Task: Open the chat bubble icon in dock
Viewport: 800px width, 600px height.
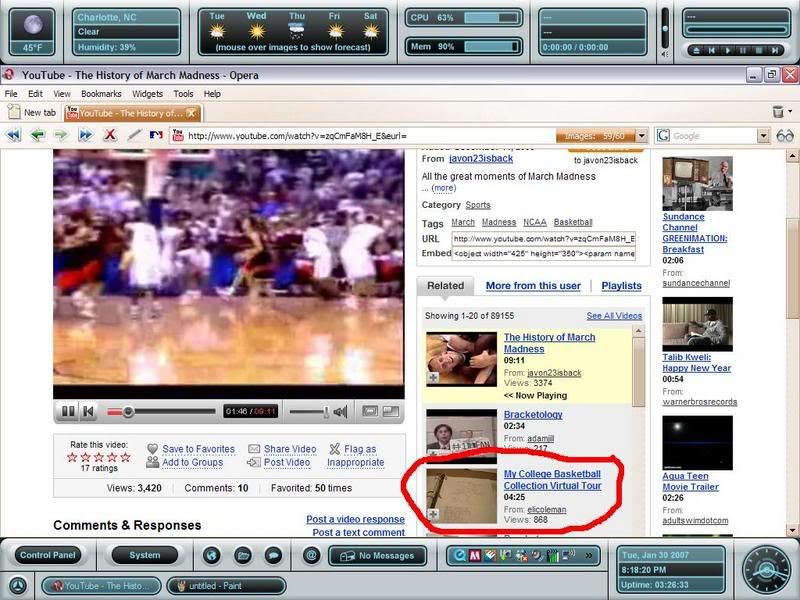Action: pyautogui.click(x=273, y=555)
